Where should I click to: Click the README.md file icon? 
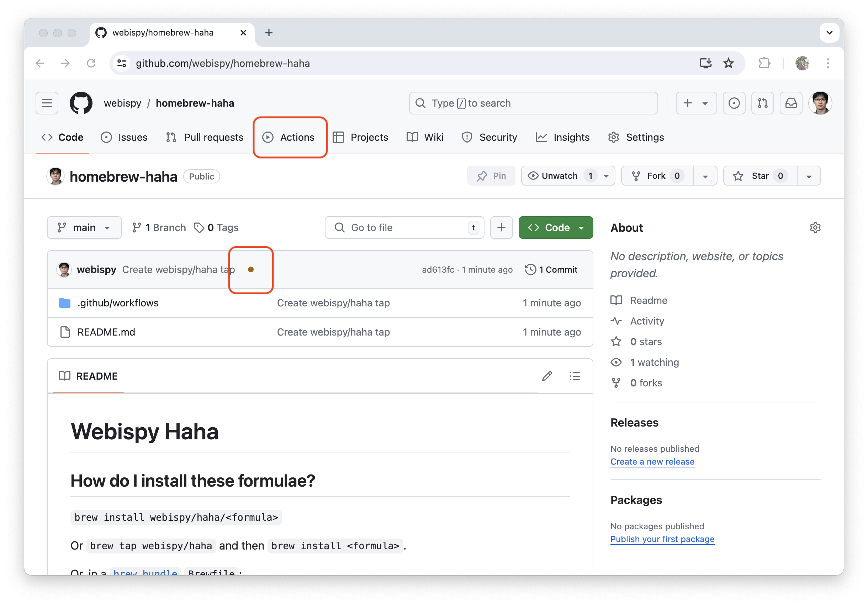[65, 332]
